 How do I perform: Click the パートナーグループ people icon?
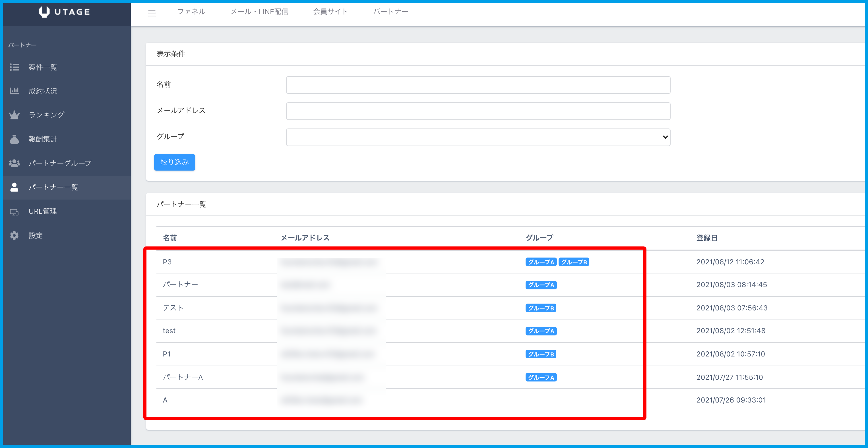click(14, 163)
